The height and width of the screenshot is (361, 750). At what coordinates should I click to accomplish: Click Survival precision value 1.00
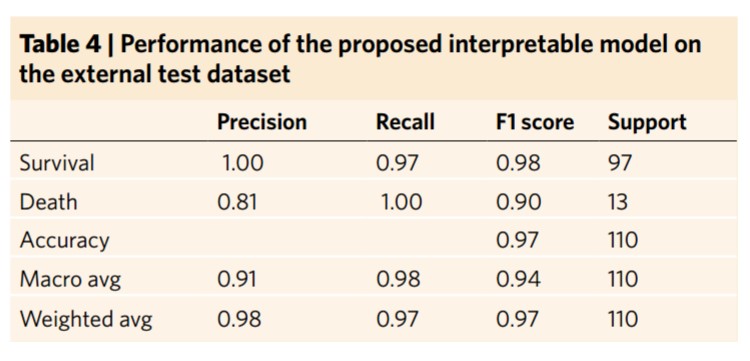click(x=243, y=164)
